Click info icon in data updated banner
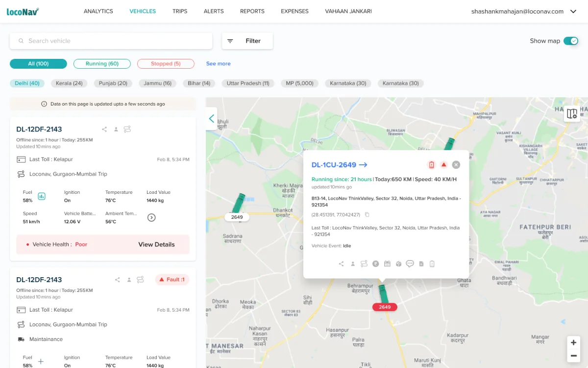This screenshot has width=588, height=368. click(x=44, y=104)
